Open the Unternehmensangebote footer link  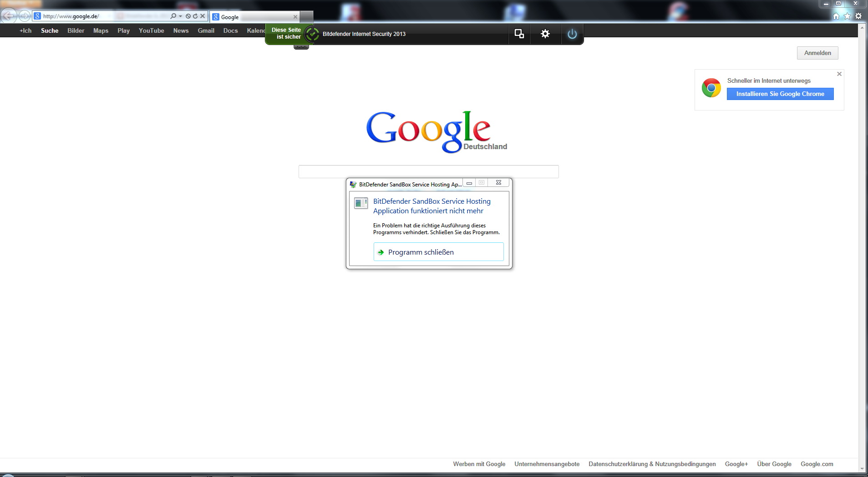pyautogui.click(x=547, y=464)
